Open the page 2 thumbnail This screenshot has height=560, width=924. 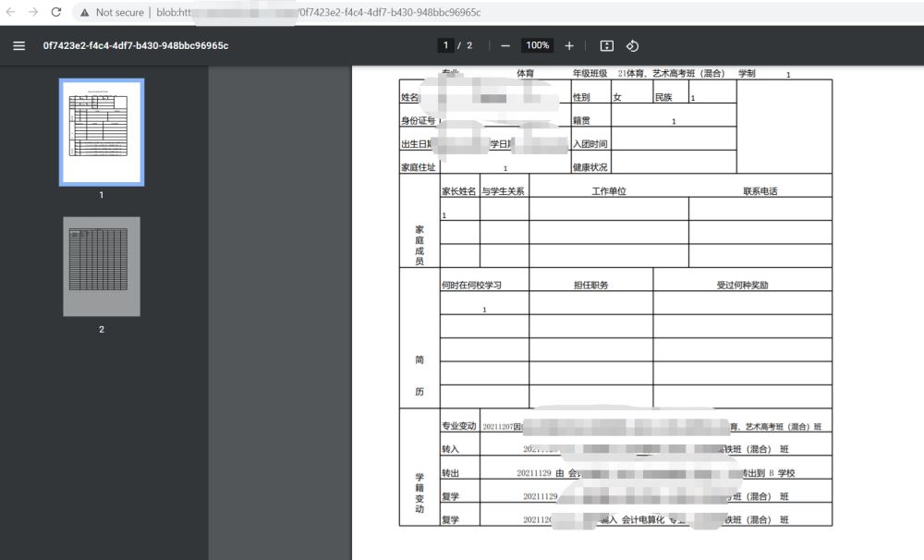pos(102,266)
